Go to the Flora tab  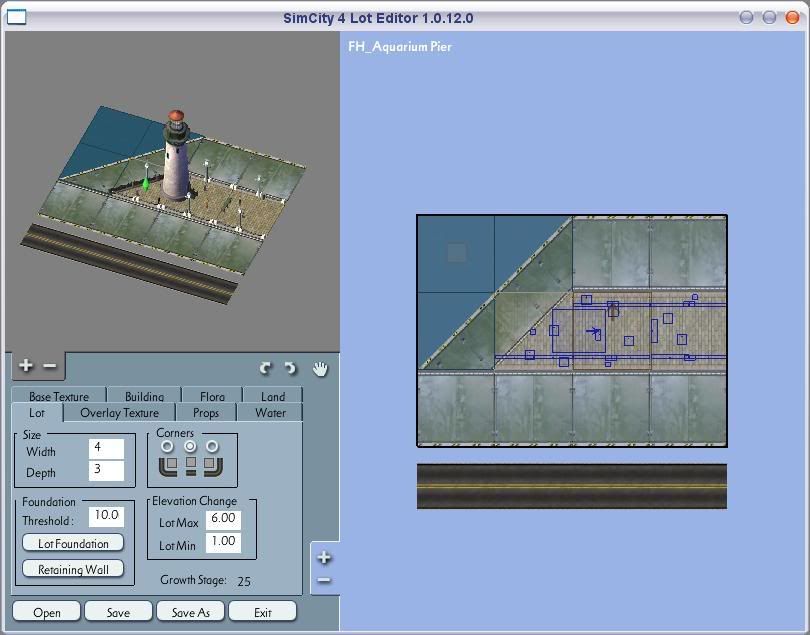point(212,396)
